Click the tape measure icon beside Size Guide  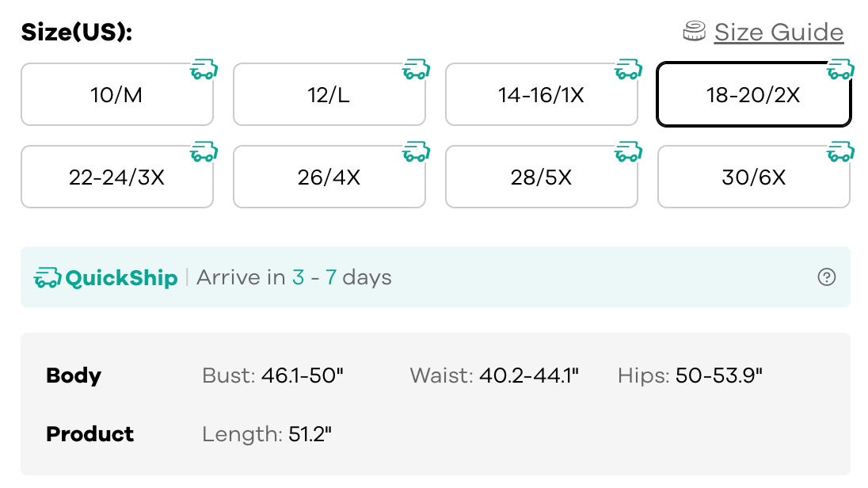pos(695,32)
